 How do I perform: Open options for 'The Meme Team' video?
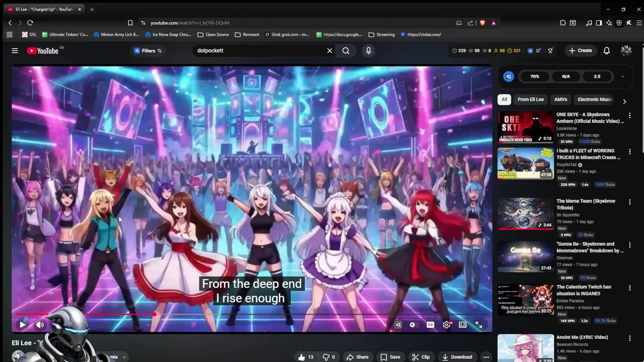pyautogui.click(x=629, y=202)
